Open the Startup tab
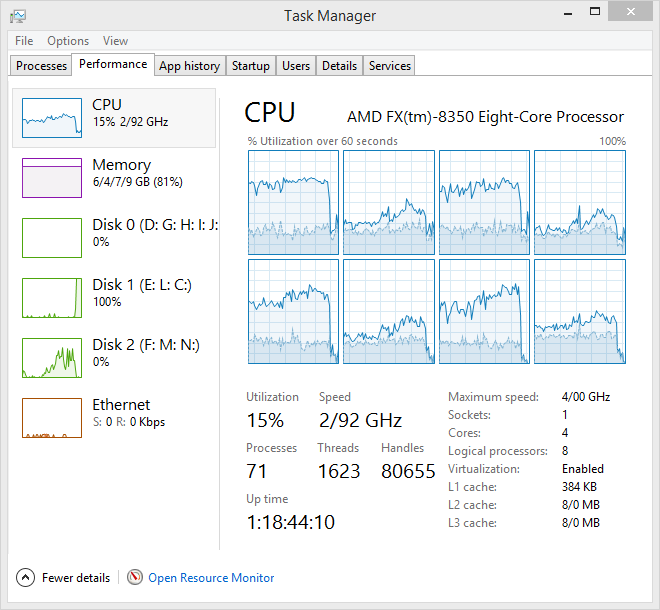The width and height of the screenshot is (660, 610). (x=250, y=66)
